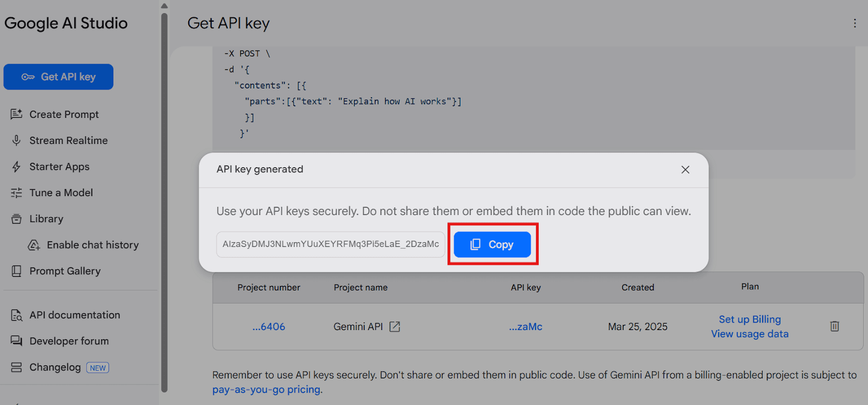Click the Starter Apps lightning icon

coord(17,167)
